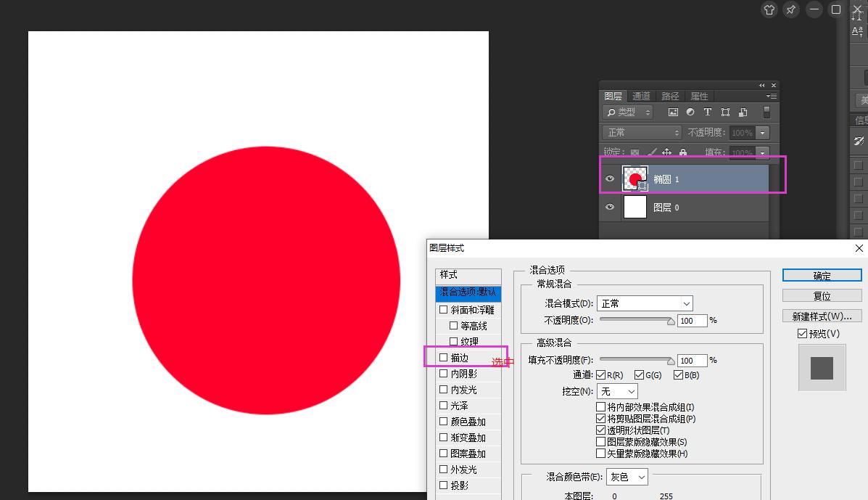Open the layer 不透明度 dropdown arrow
The image size is (868, 500).
click(763, 133)
